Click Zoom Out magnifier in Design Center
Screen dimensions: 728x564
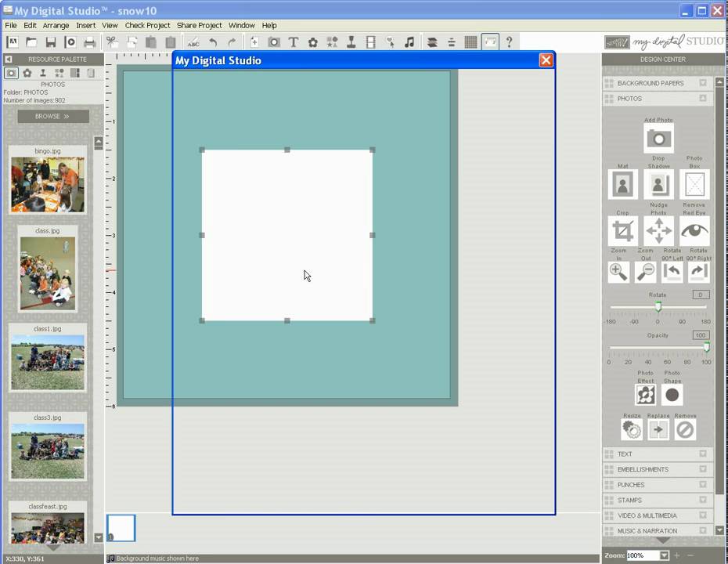(645, 272)
